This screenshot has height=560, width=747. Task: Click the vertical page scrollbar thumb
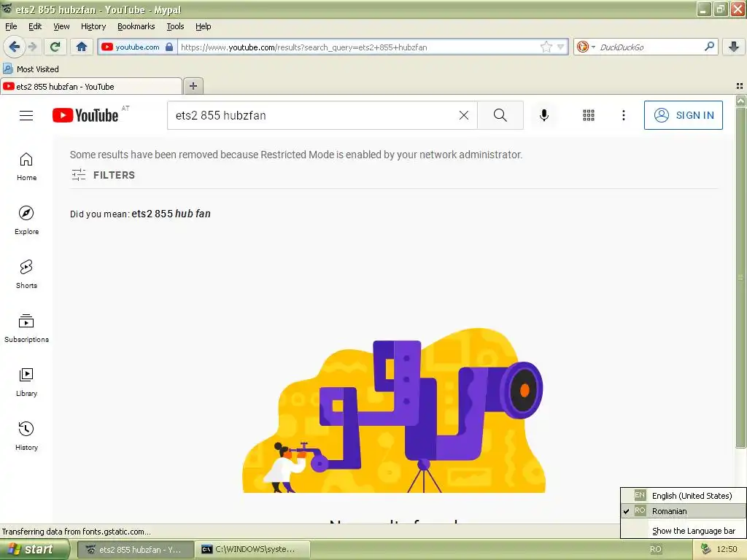[x=740, y=276]
